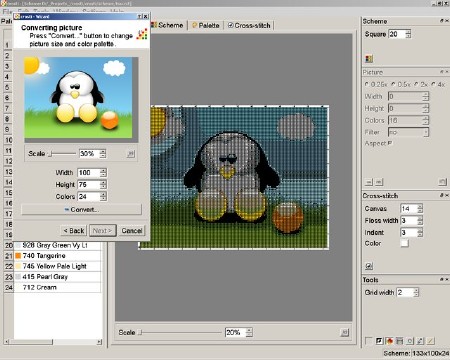Select the color picker tool icon
450x360 pixels.
click(x=420, y=341)
